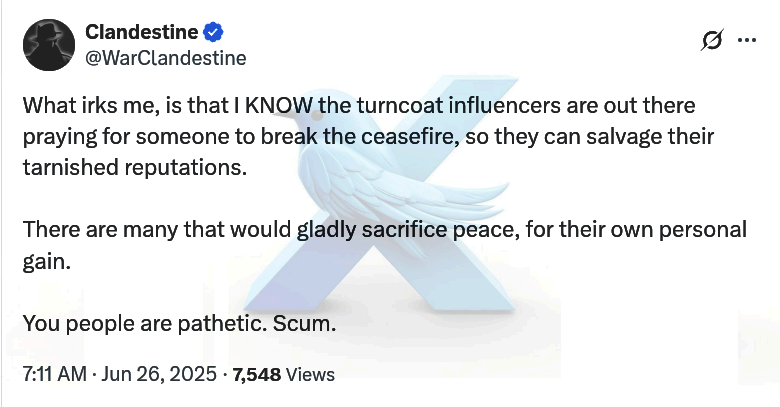Click the word "gain." in the post
The image size is (780, 407).
(x=44, y=260)
